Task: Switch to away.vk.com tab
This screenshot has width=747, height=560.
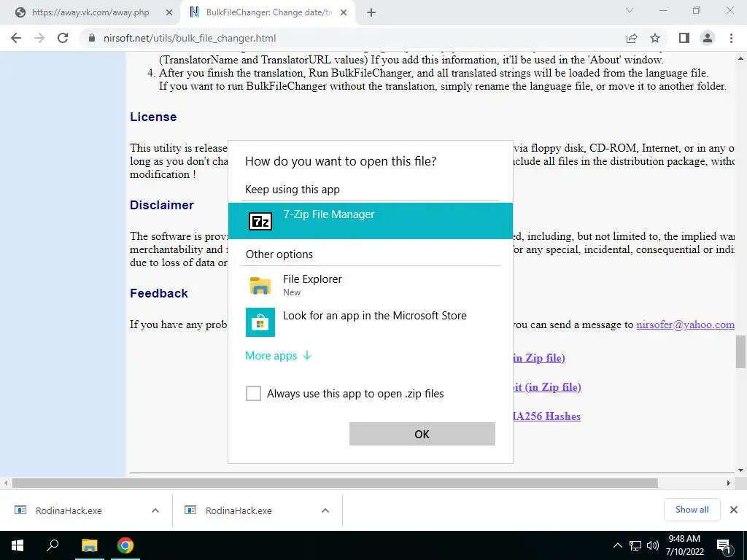Action: (x=90, y=12)
